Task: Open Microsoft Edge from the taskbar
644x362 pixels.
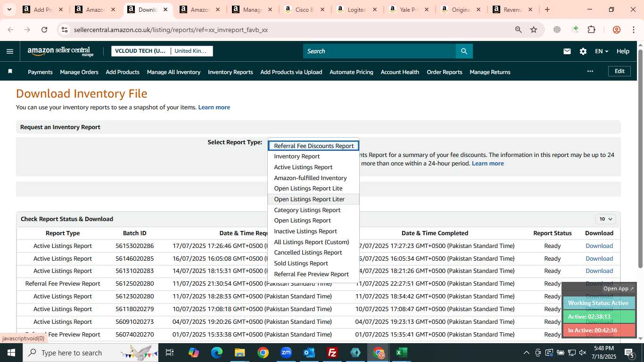Action: [217, 353]
